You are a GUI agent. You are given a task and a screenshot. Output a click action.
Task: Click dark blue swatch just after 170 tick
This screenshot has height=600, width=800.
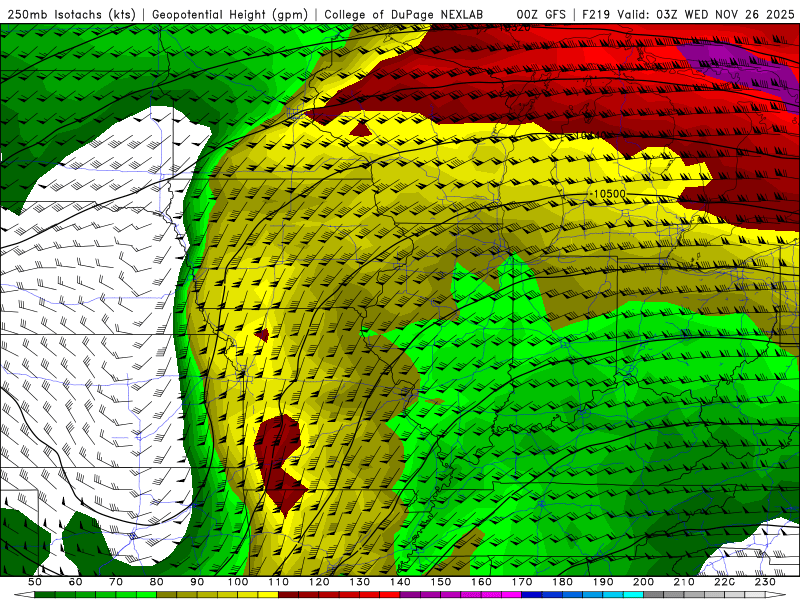[532, 594]
